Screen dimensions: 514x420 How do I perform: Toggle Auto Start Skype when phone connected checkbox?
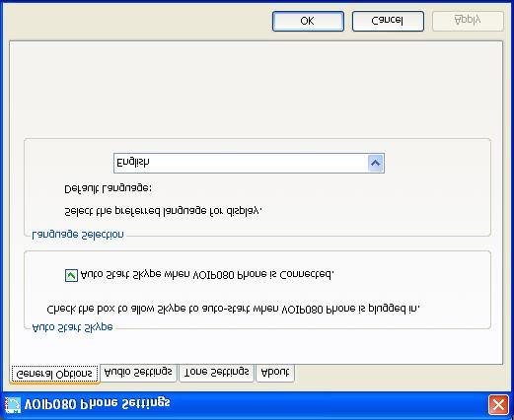(x=71, y=275)
